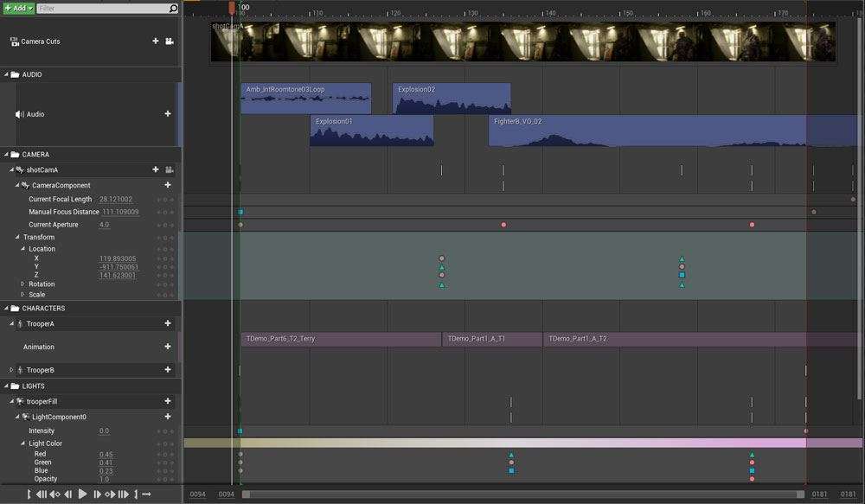The height and width of the screenshot is (504, 865).
Task: Edit Current Focal Length value 28.121002
Action: 116,199
